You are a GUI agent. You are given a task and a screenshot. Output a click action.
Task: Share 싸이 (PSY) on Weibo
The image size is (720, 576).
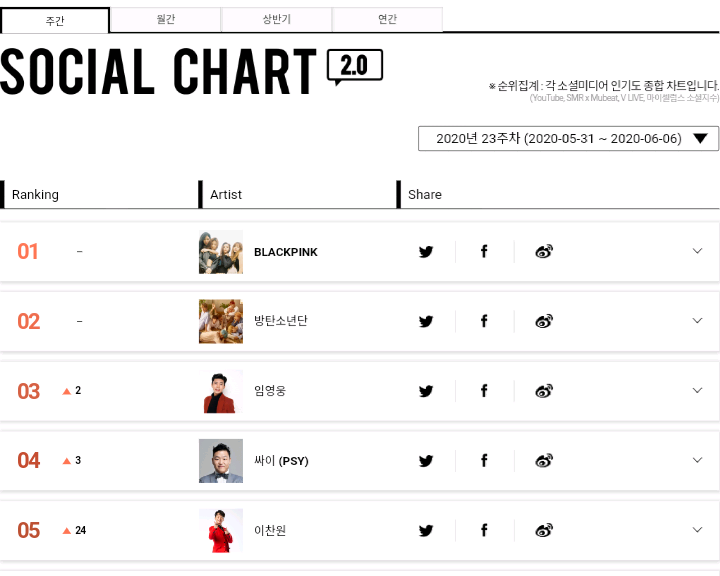point(544,460)
